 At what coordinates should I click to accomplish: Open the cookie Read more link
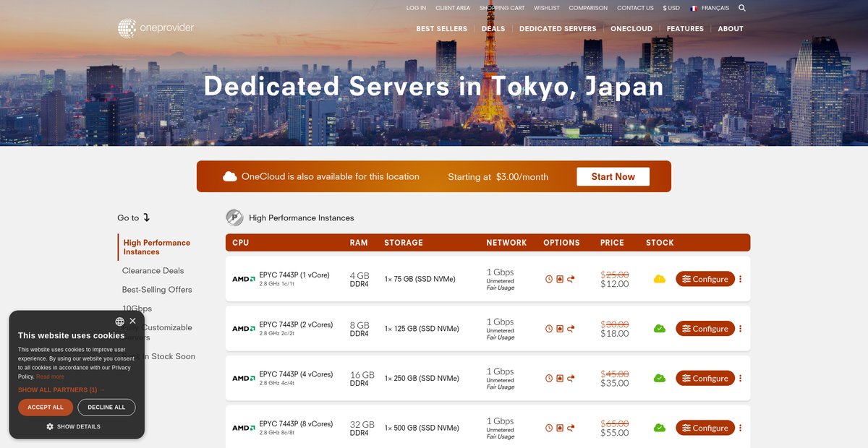click(50, 376)
